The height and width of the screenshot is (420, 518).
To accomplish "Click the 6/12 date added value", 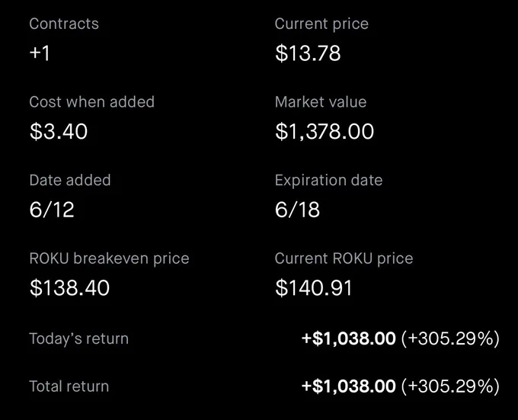I will (52, 210).
